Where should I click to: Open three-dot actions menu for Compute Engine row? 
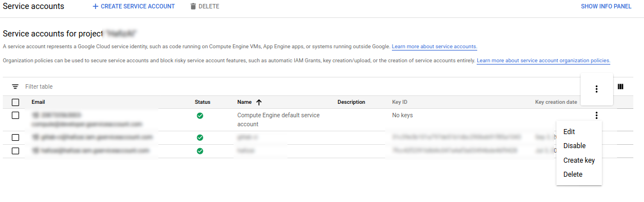(x=596, y=116)
